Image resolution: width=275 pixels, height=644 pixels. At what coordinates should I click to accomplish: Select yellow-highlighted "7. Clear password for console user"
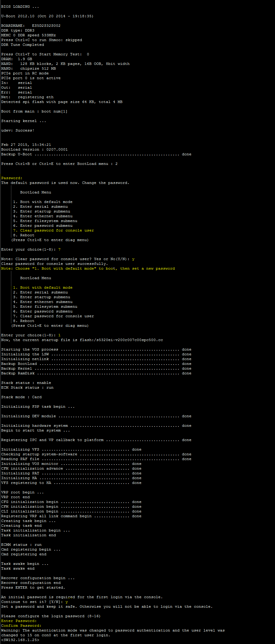tap(54, 230)
